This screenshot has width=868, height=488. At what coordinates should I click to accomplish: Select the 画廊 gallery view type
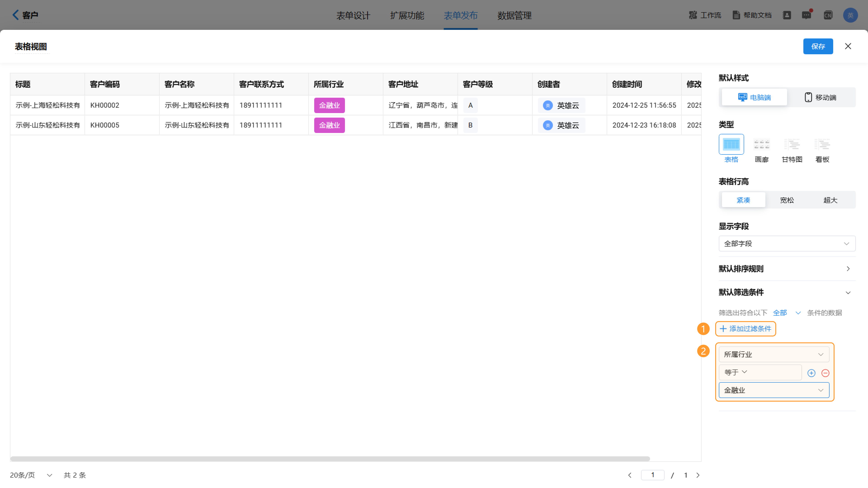tap(762, 144)
